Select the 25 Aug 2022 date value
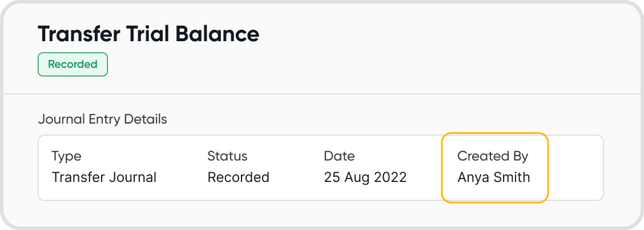The width and height of the screenshot is (644, 230). [365, 177]
